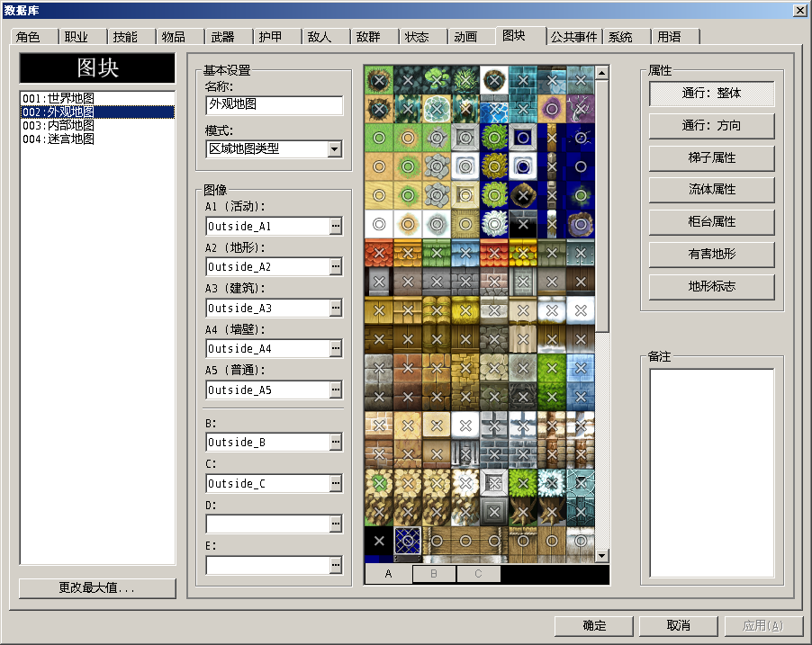Toggle the green grass with sandy patch tile

pos(408,139)
